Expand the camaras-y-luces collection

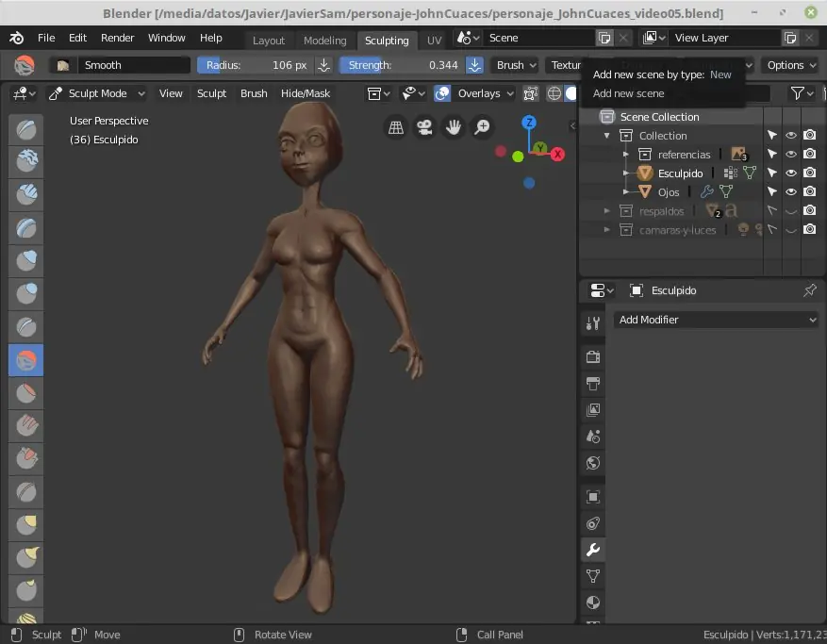coord(607,230)
